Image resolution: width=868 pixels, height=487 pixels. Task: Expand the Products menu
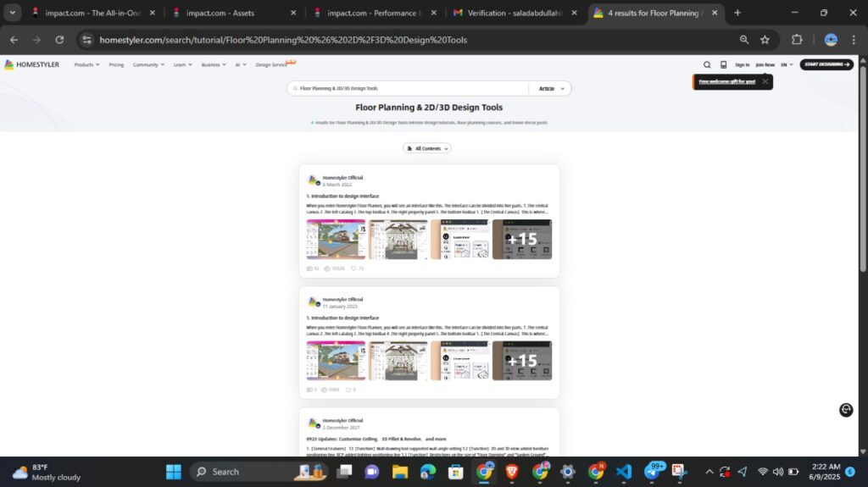point(86,64)
